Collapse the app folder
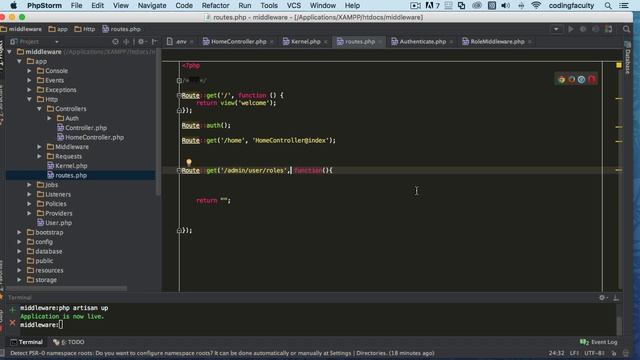The height and width of the screenshot is (360, 640). (19, 61)
